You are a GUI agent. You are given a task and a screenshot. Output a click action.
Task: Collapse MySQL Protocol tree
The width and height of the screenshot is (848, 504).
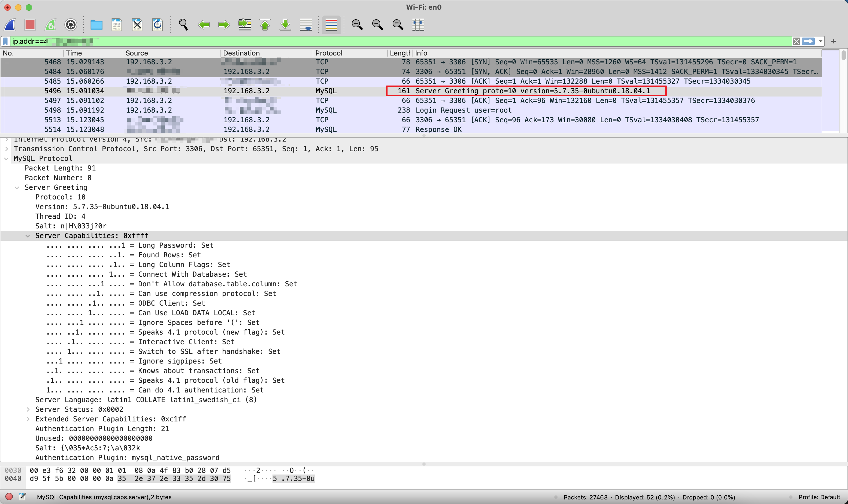point(6,159)
